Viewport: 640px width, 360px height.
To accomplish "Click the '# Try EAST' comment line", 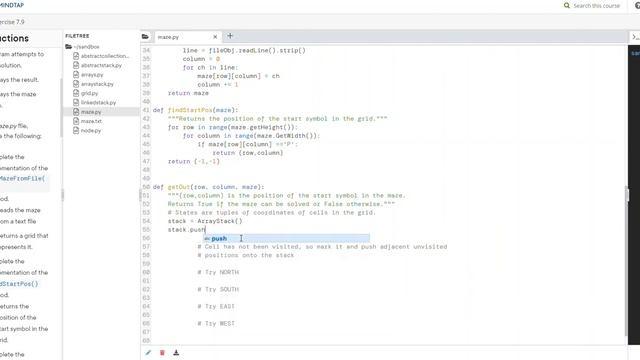I will (x=216, y=307).
